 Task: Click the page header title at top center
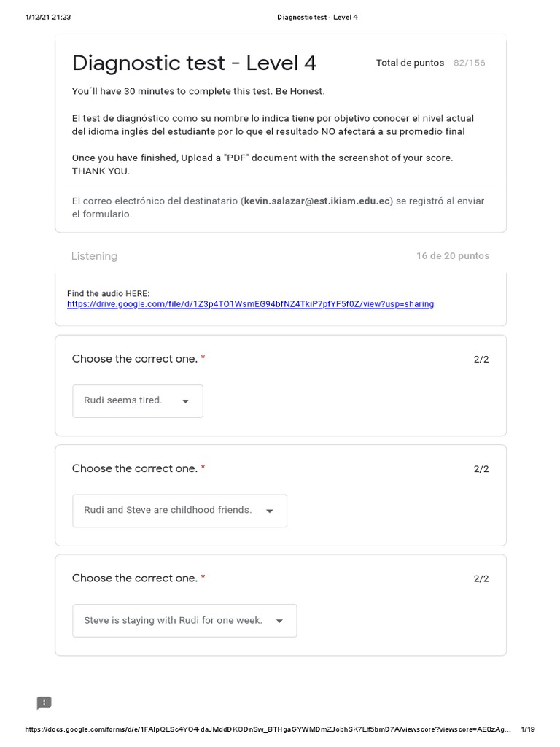point(317,17)
